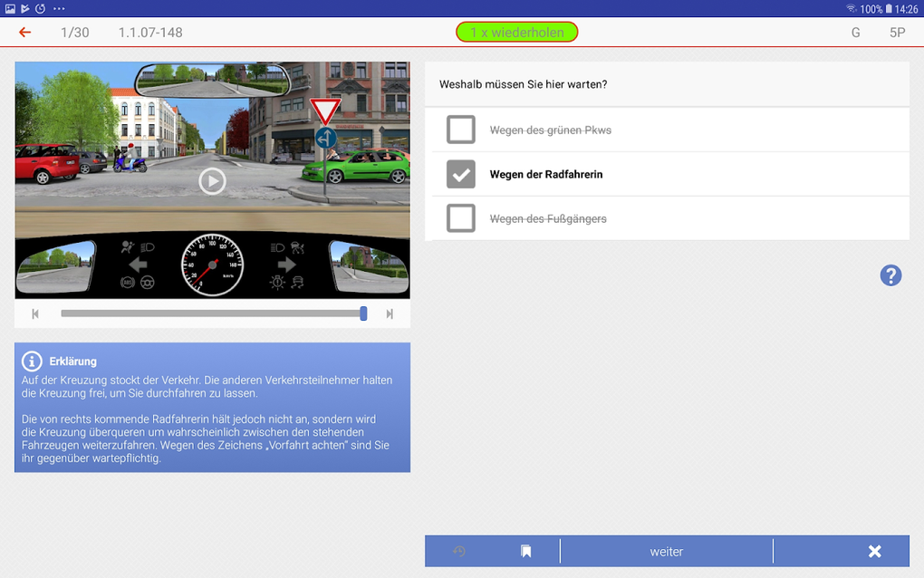Open the status bar image notification icon
Screen dimensions: 924x578
point(10,8)
